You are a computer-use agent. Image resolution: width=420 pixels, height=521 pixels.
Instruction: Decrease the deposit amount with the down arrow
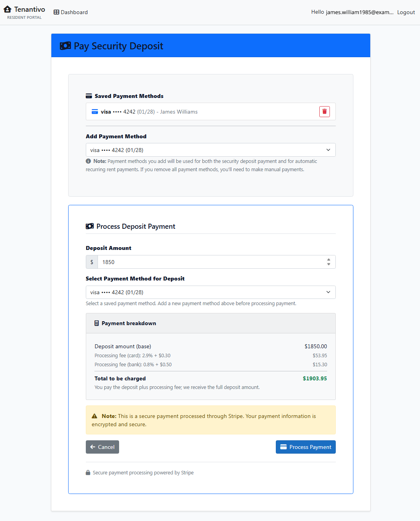[x=329, y=264]
